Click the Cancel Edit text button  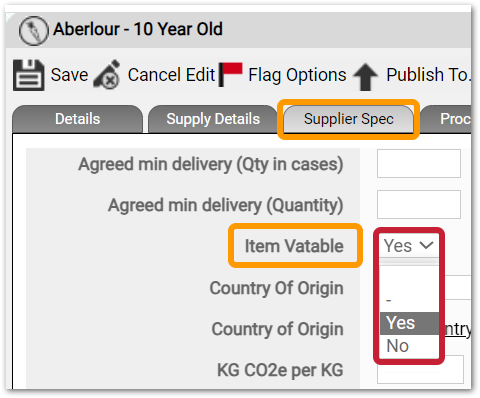[171, 75]
